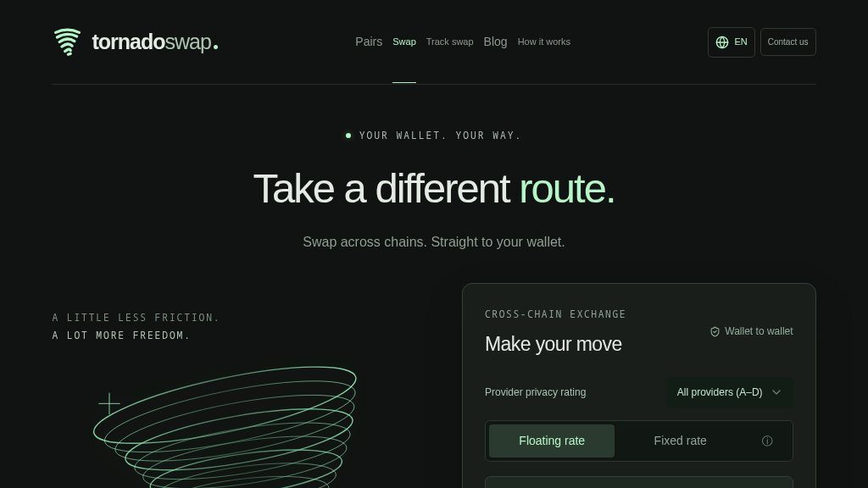Switch to Fixed rate option

[681, 441]
